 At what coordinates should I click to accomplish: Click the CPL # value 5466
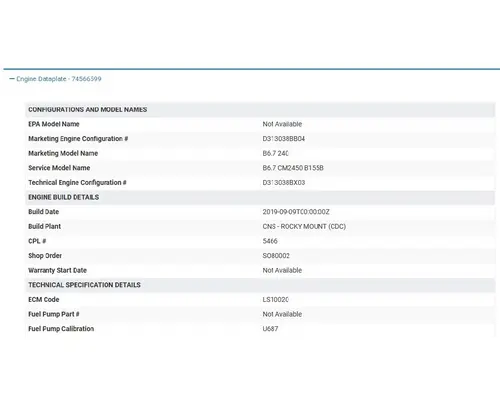click(x=270, y=241)
